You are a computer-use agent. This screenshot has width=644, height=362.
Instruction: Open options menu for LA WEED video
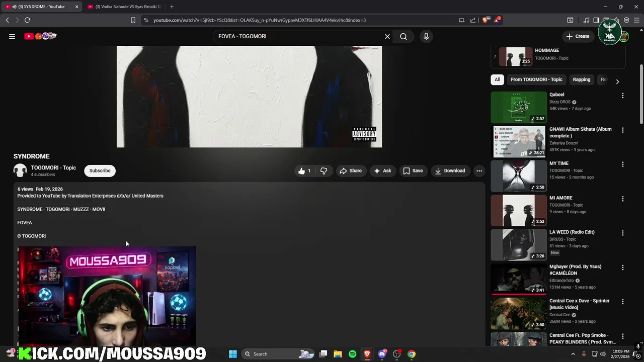pyautogui.click(x=622, y=233)
